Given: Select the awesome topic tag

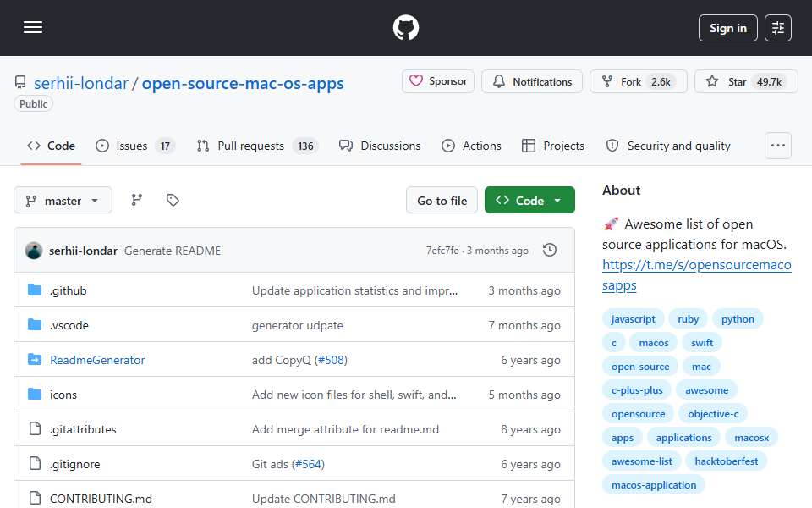Looking at the screenshot, I should [x=706, y=389].
